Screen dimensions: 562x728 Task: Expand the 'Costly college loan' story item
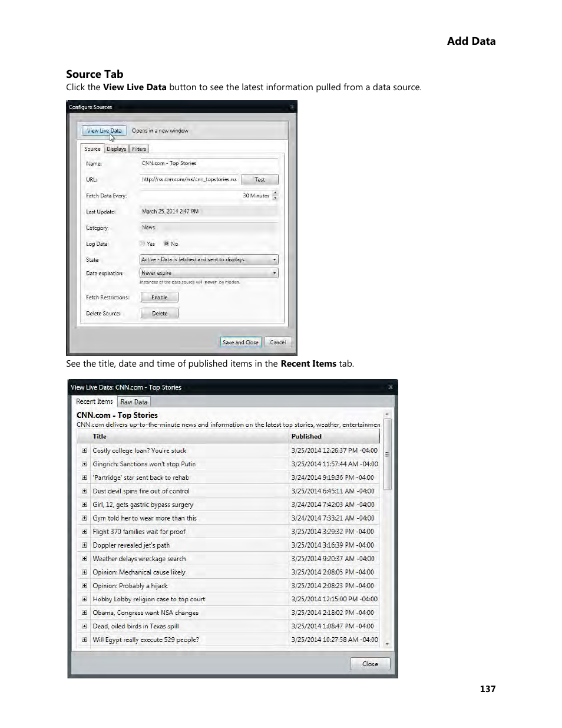point(84,450)
